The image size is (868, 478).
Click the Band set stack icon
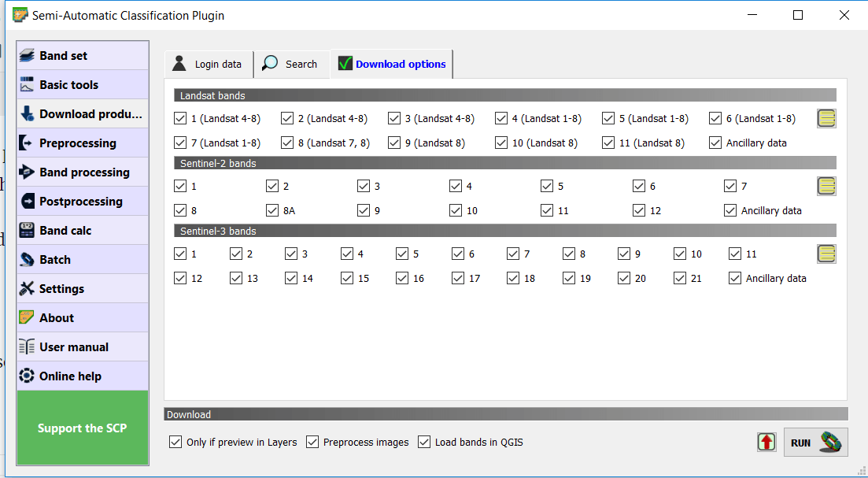click(x=27, y=55)
